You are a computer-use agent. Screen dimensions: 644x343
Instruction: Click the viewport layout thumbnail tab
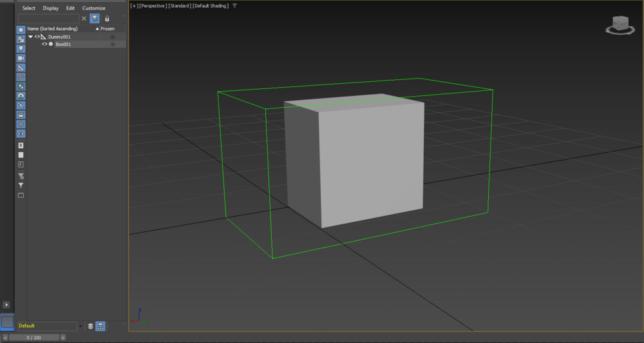pyautogui.click(x=7, y=322)
